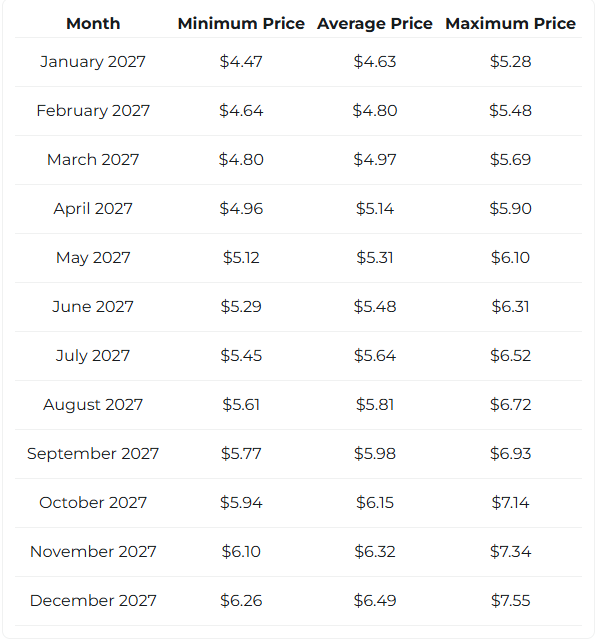Click July 2027 minimum price $5.45

click(x=241, y=356)
